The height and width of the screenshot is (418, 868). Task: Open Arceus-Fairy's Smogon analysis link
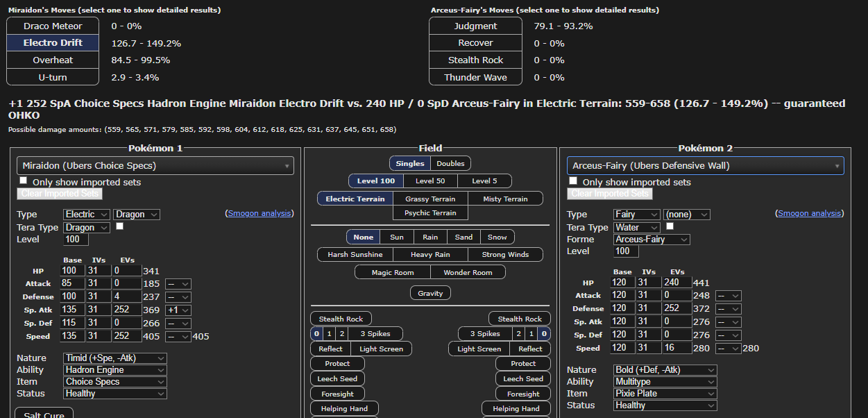(810, 213)
